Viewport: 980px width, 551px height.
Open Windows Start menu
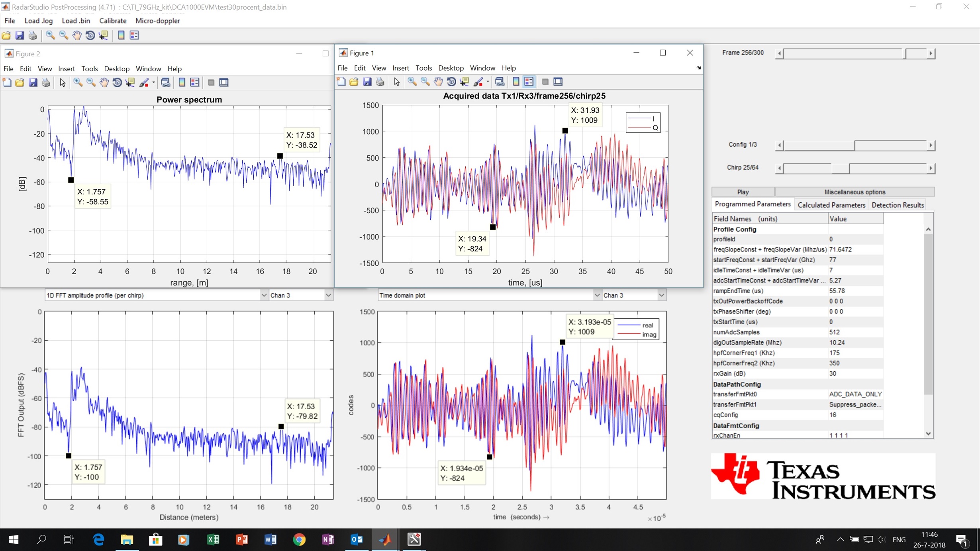(14, 539)
